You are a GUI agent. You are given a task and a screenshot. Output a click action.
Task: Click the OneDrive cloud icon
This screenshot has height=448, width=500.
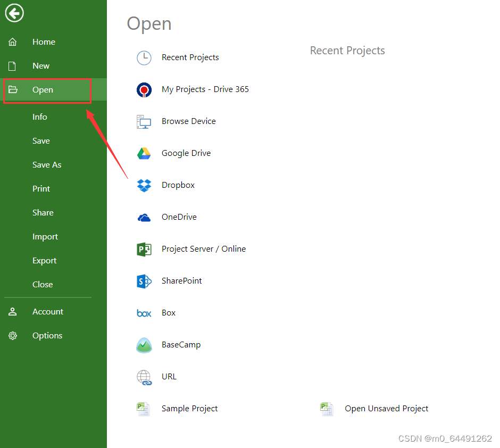tap(144, 218)
